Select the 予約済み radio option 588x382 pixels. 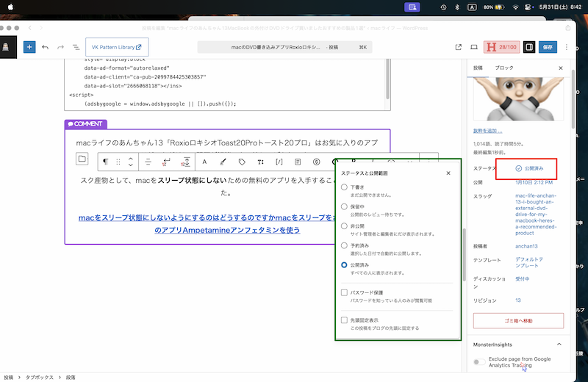coord(344,245)
